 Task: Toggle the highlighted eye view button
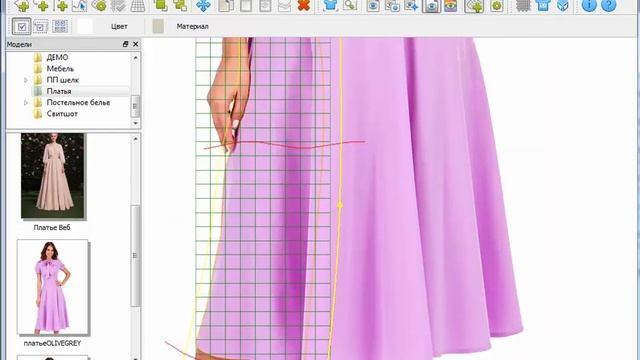(431, 5)
